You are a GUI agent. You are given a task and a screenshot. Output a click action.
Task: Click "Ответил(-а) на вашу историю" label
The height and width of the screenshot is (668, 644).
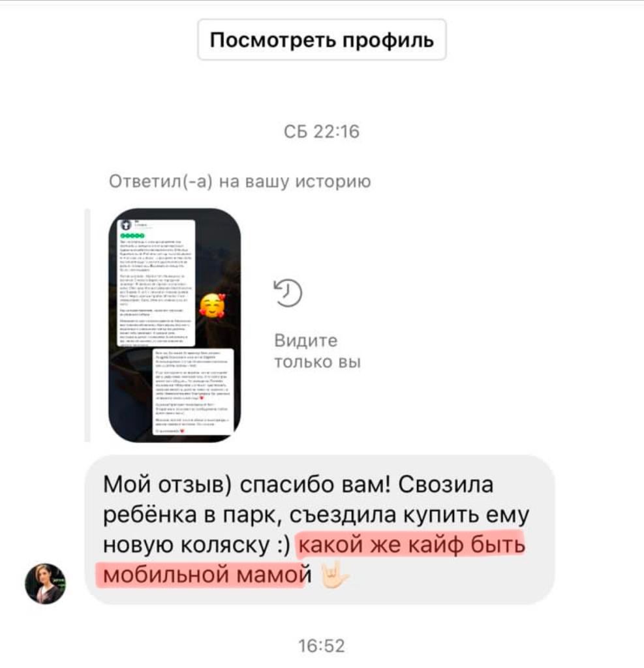pos(240,181)
